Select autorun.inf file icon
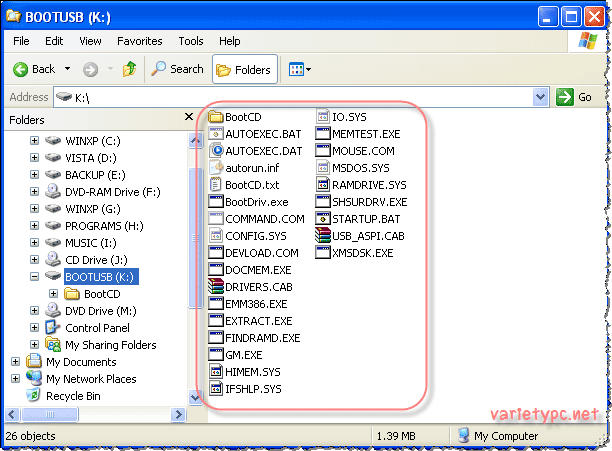Image resolution: width=612 pixels, height=451 pixels. pos(216,168)
